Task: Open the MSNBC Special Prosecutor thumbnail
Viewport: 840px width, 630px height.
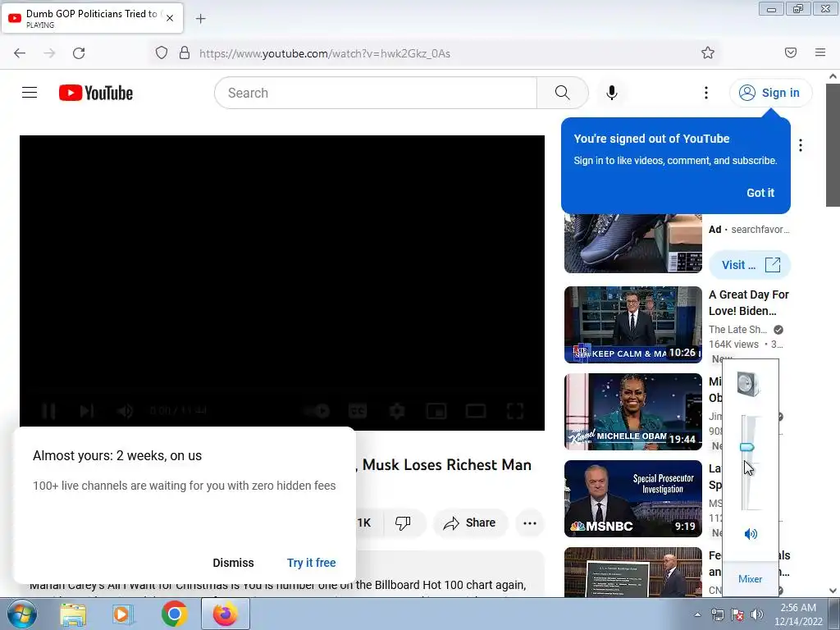Action: 632,498
